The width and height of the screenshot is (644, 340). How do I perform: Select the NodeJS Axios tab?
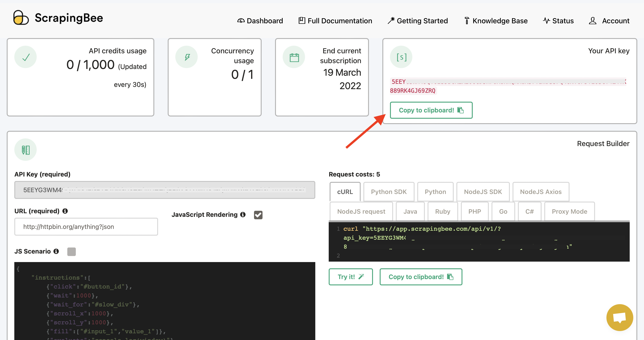[540, 192]
